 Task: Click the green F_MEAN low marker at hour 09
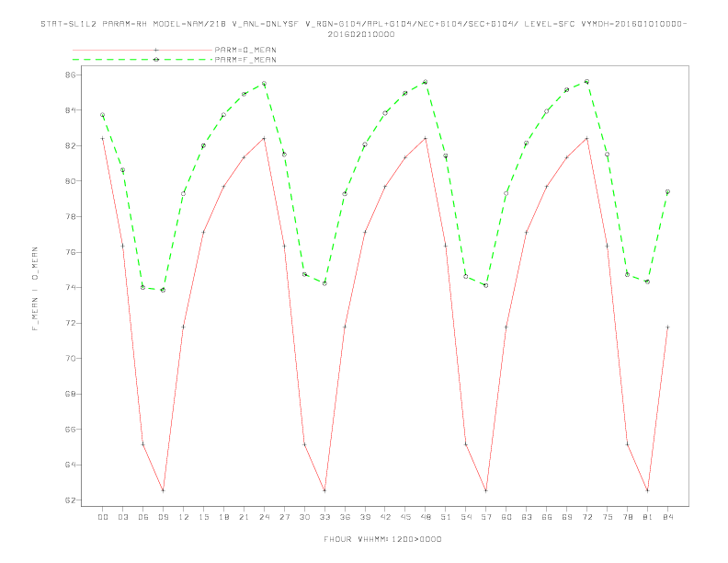click(x=163, y=291)
